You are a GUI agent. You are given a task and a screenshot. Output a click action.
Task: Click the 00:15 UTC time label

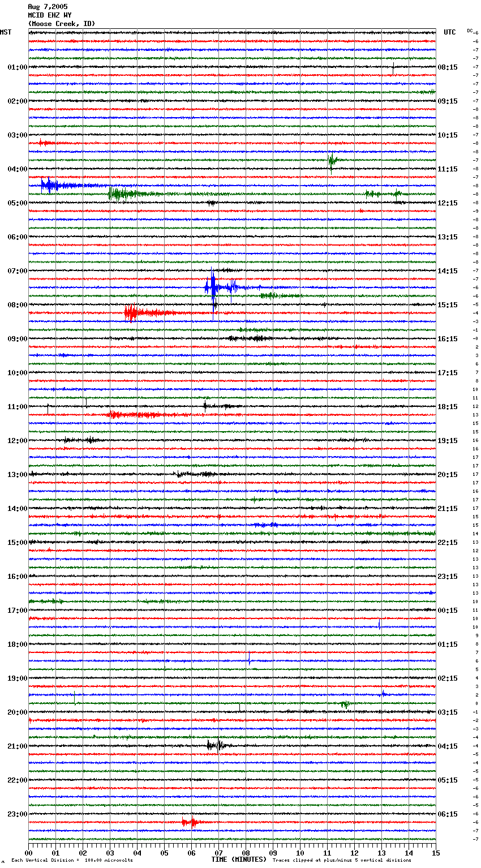[x=448, y=611]
